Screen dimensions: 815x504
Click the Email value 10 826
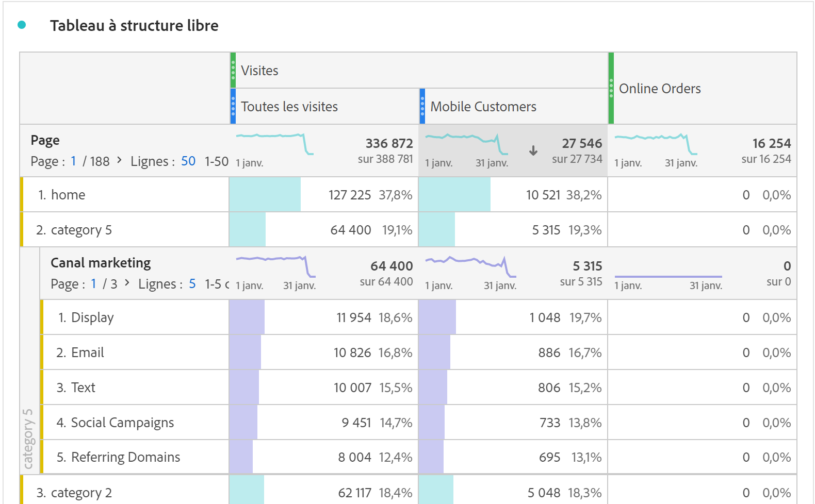(x=352, y=352)
